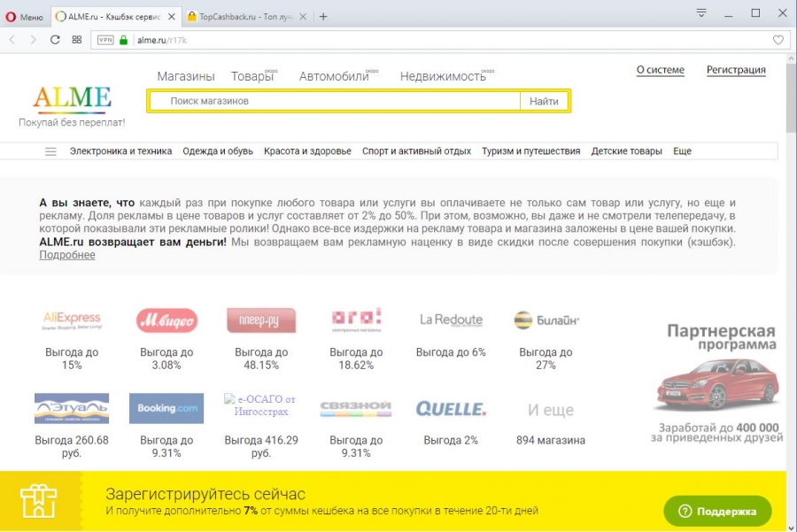
Task: Click the Найти search button
Action: (x=544, y=101)
